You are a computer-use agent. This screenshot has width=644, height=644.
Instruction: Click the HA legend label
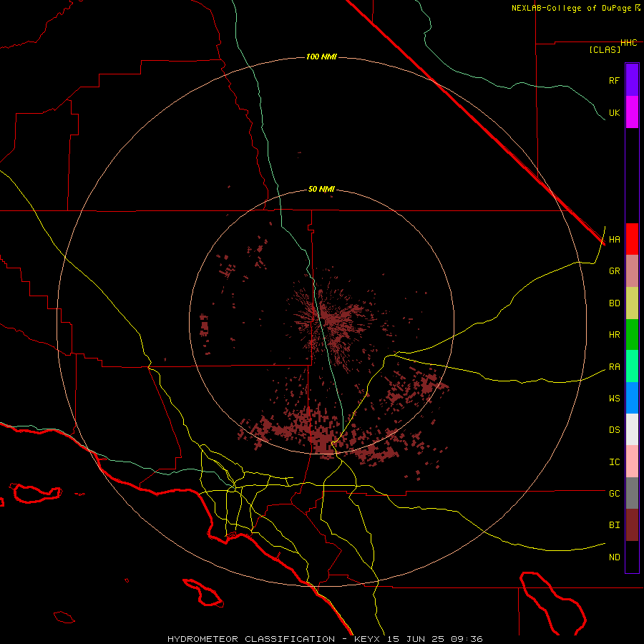click(614, 239)
